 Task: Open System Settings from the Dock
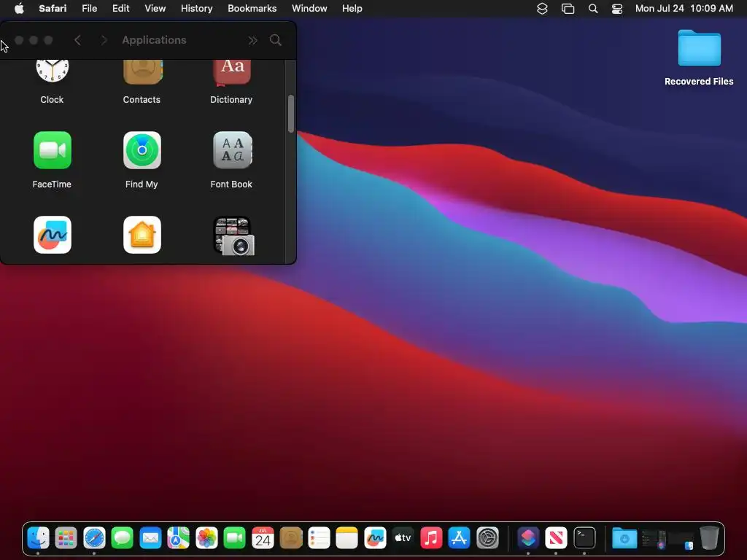coord(487,538)
